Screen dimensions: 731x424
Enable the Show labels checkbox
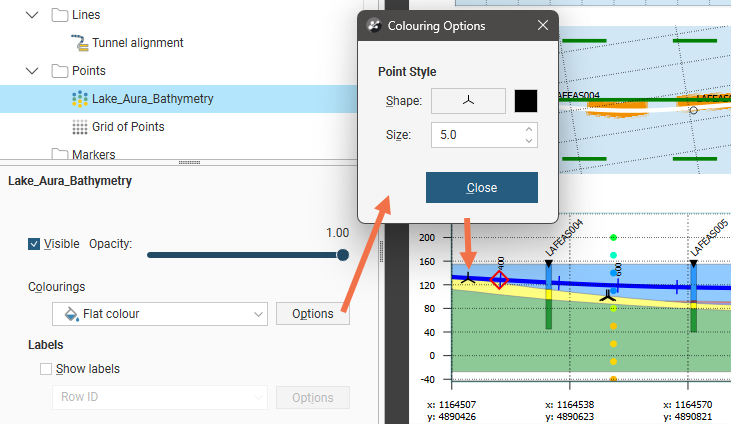[46, 369]
